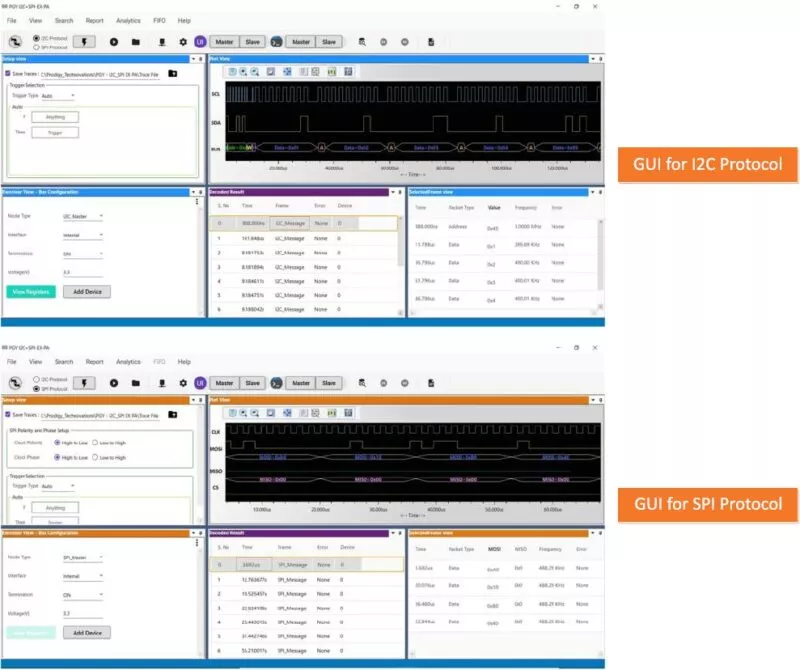
Task: Click the report document icon in the I2C toolbar
Action: [x=431, y=42]
